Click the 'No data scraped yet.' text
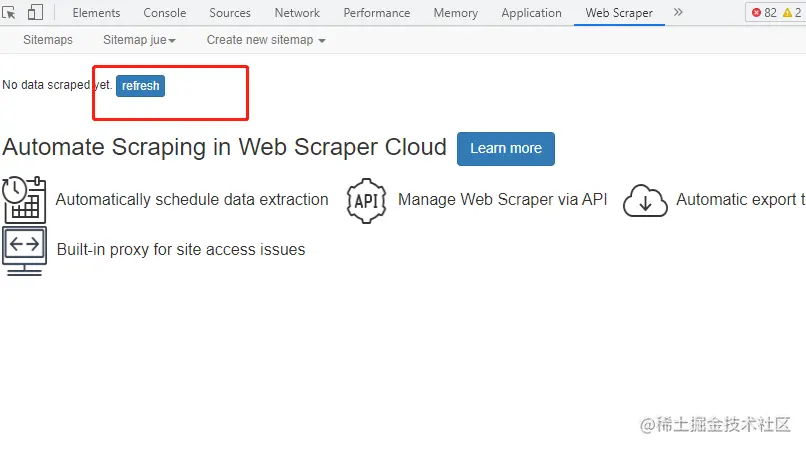806x449 pixels. coord(57,85)
